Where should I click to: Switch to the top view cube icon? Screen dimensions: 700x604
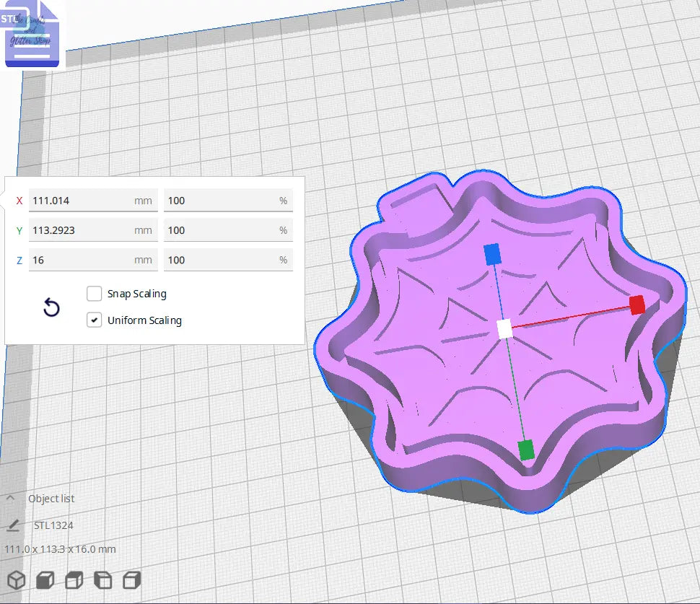(74, 579)
